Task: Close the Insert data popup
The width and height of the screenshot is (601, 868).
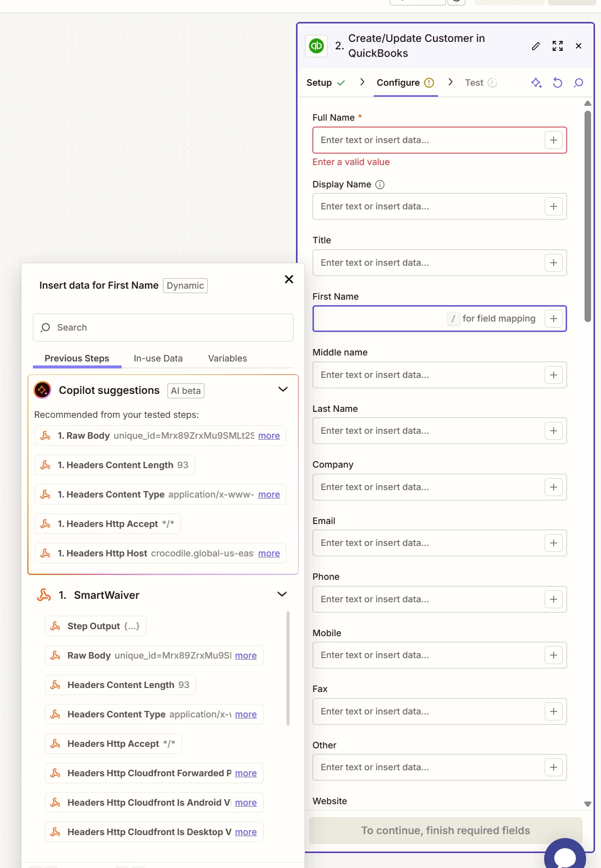Action: click(289, 279)
